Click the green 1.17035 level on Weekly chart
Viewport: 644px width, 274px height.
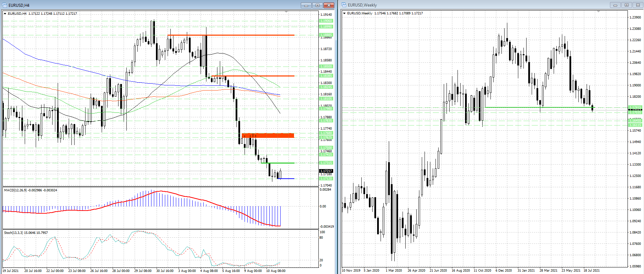pos(635,112)
